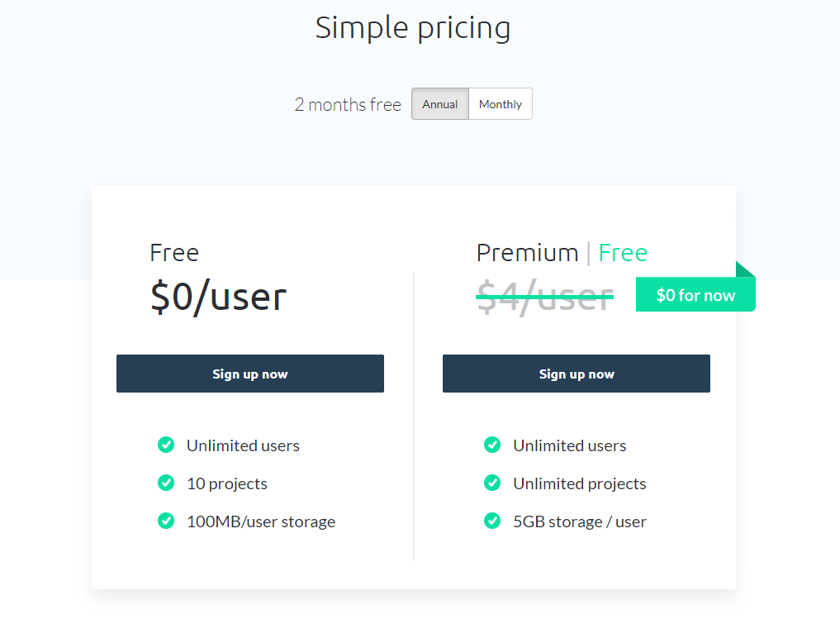This screenshot has height=619, width=840.
Task: Switch to Monthly billing
Action: coord(501,104)
